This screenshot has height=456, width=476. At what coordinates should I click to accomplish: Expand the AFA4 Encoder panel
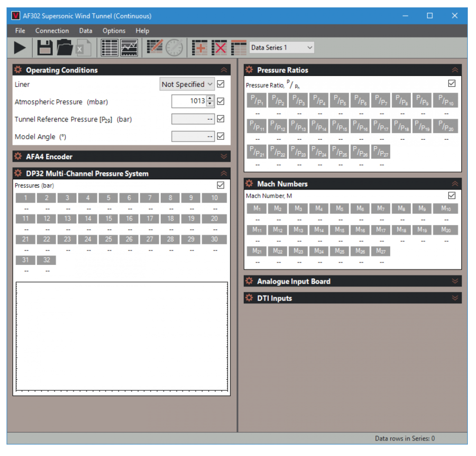tap(224, 156)
